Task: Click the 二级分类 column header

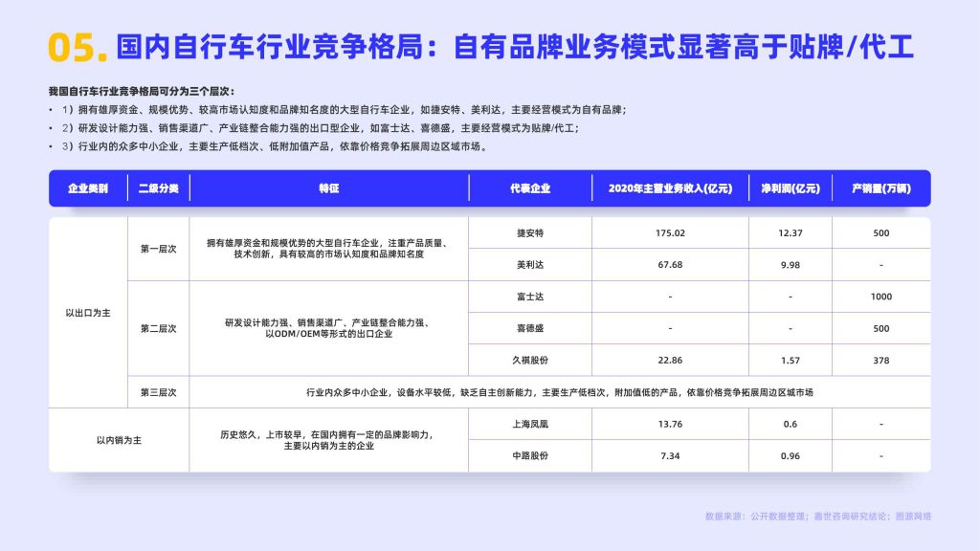Action: [159, 188]
